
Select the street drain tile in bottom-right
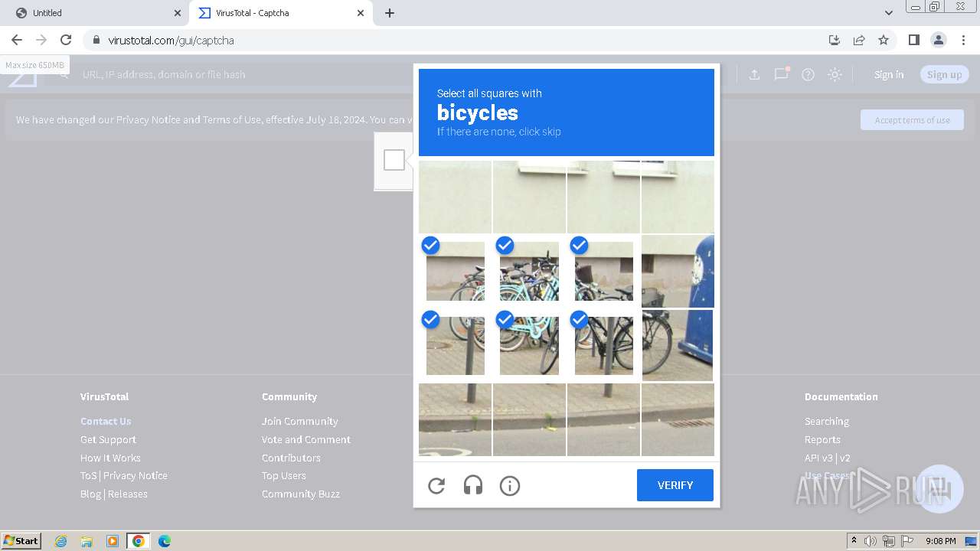point(678,419)
